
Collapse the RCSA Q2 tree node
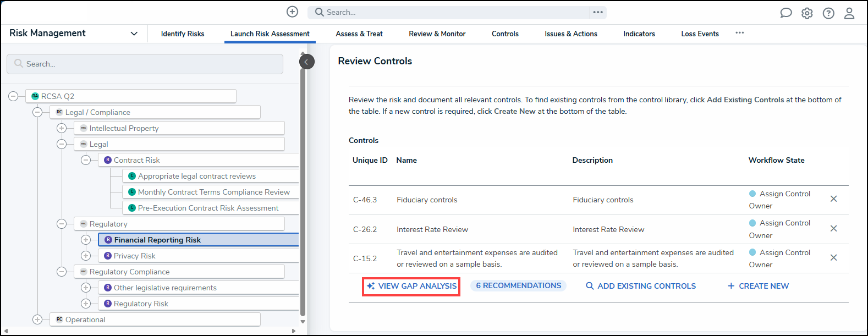coord(13,96)
